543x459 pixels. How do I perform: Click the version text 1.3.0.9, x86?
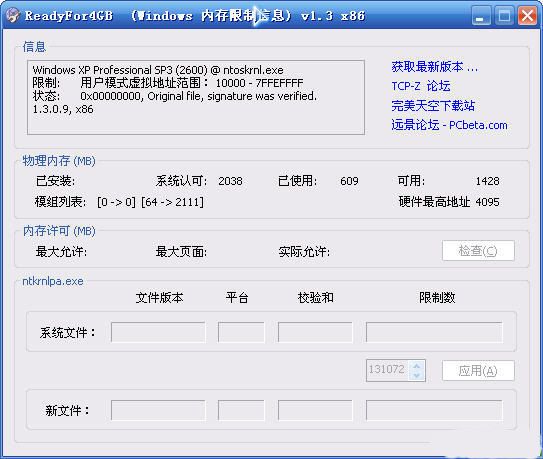(63, 109)
